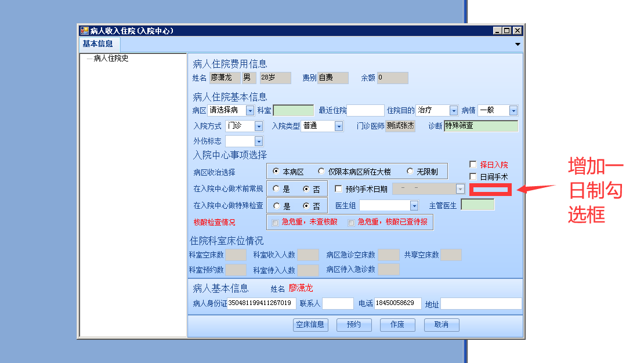Open the 预约手术日期 date picker dropdown

click(460, 189)
